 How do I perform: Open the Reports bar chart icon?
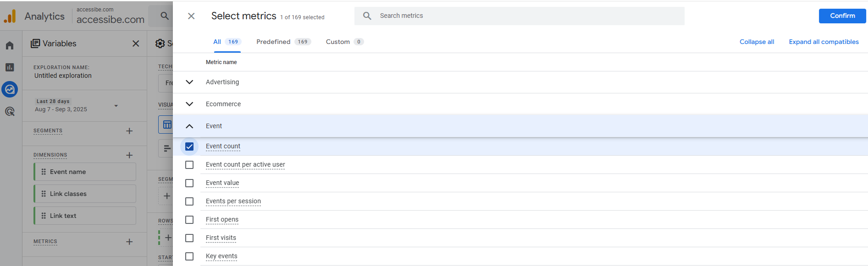[x=10, y=67]
